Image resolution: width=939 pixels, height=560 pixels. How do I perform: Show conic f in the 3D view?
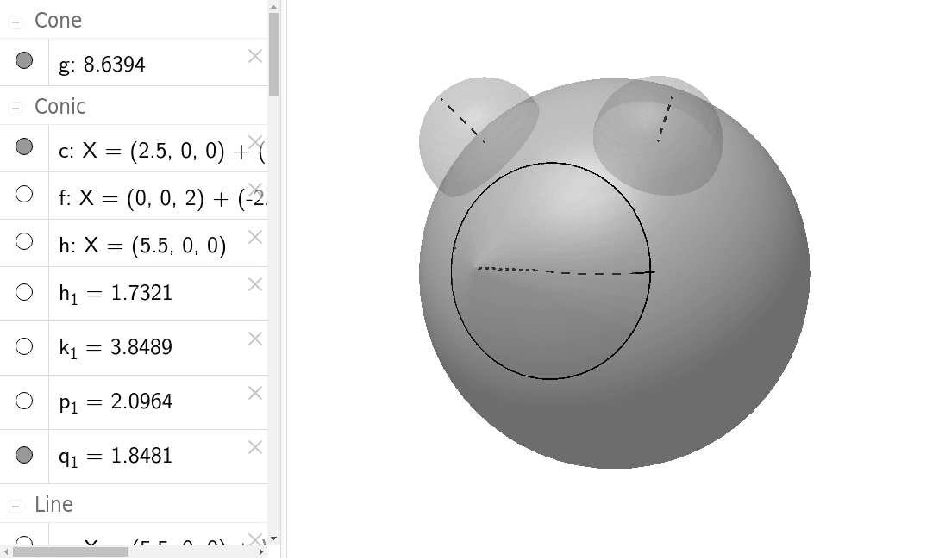point(24,194)
